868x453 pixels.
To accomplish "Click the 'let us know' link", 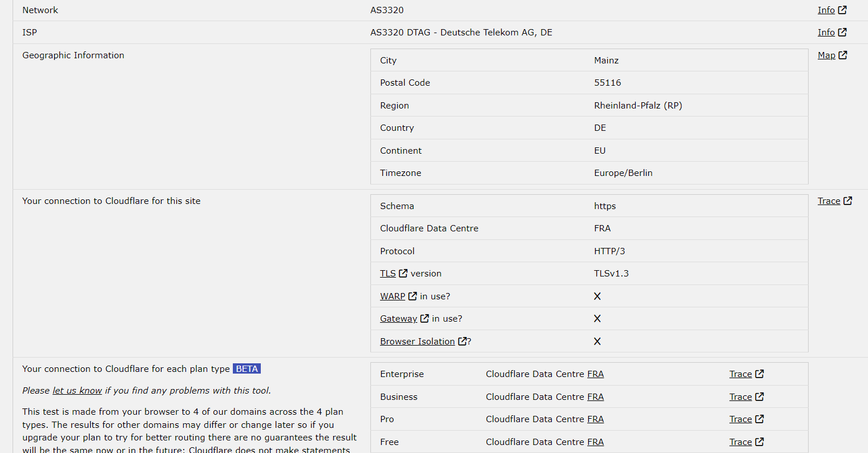I will [x=77, y=391].
